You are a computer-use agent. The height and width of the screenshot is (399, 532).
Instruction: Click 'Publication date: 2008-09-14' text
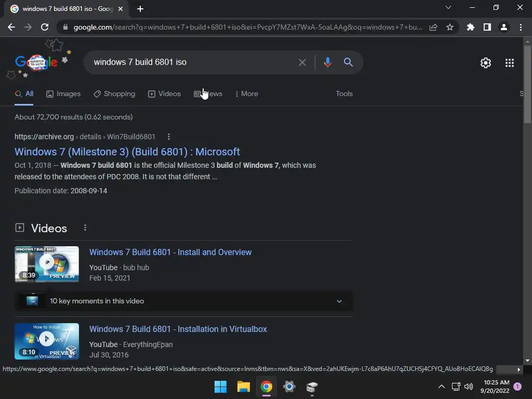click(61, 191)
